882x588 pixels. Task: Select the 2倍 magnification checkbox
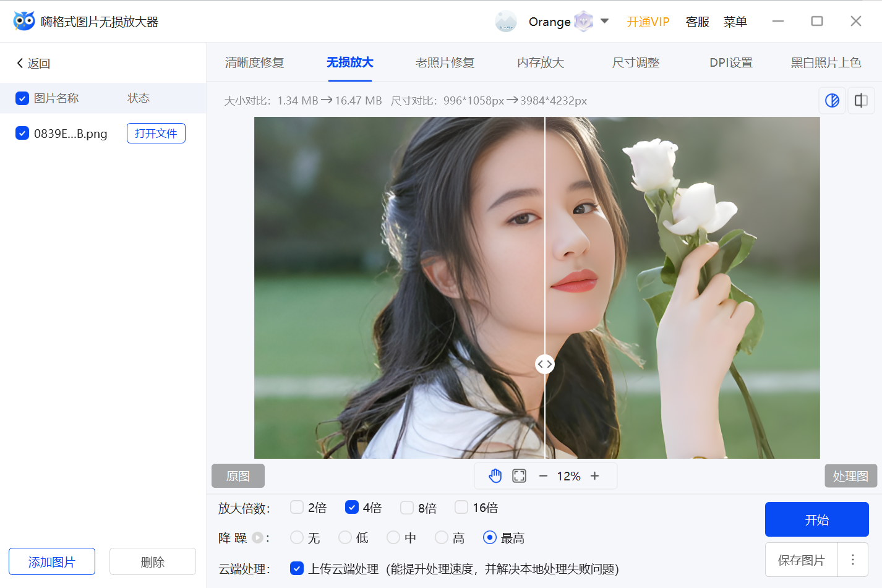(x=297, y=508)
